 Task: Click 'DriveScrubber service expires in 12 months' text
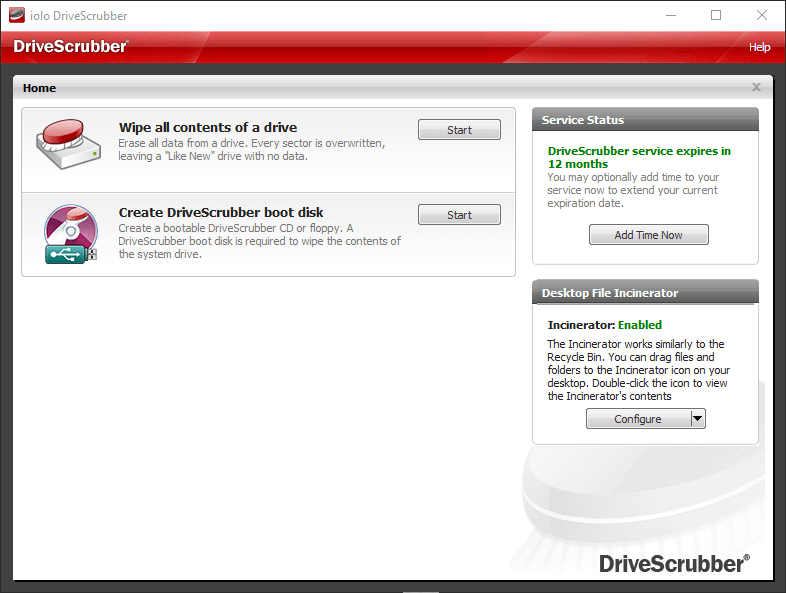639,157
